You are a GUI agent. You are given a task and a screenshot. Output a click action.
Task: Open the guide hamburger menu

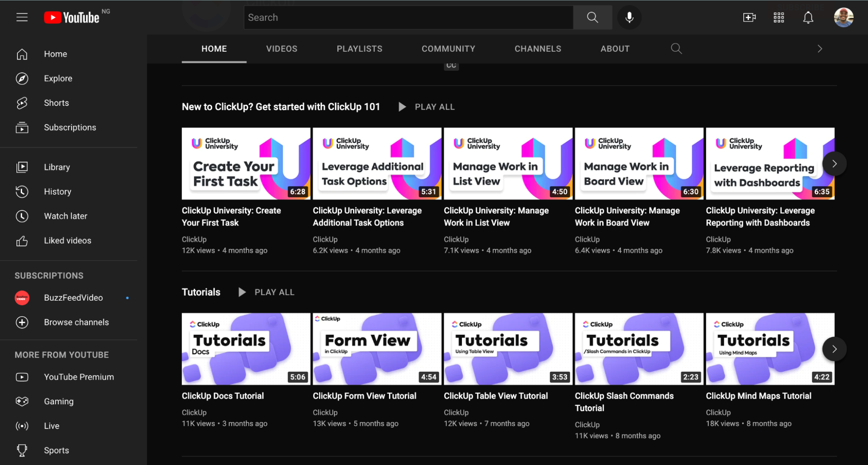pyautogui.click(x=22, y=17)
